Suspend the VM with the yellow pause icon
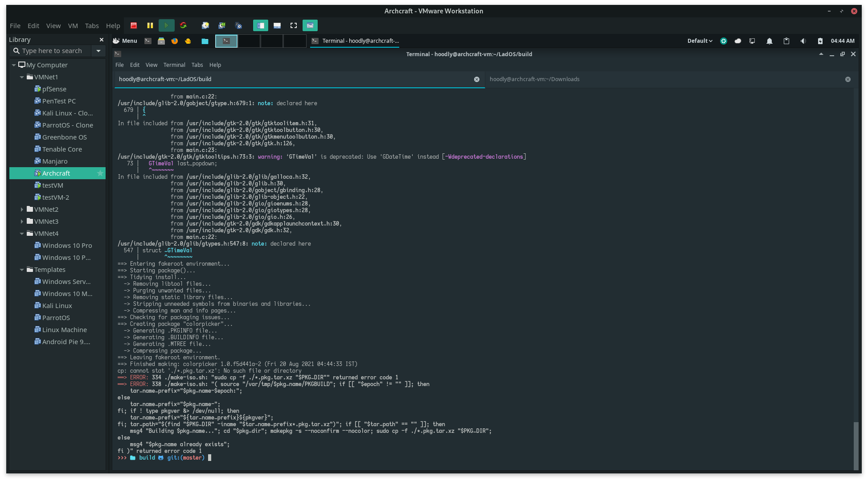 (150, 26)
